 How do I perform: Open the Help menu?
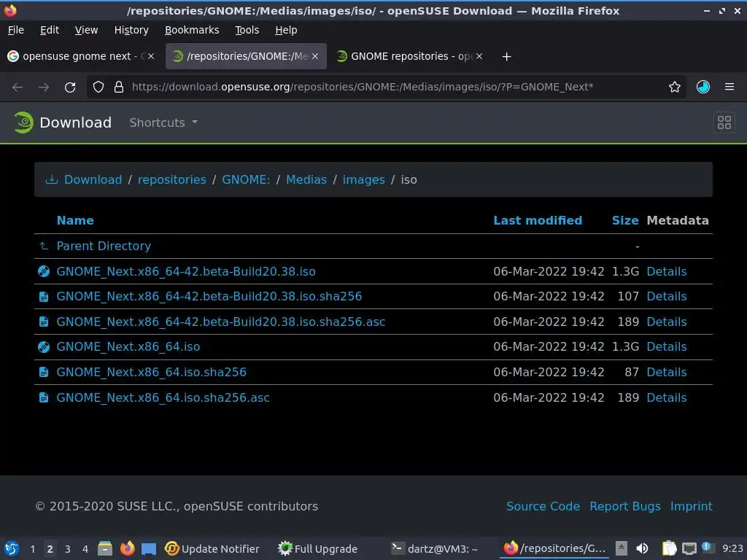coord(286,30)
